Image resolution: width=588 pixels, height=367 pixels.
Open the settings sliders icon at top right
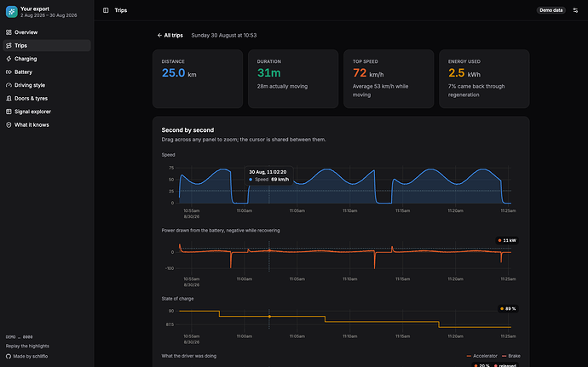(x=575, y=10)
